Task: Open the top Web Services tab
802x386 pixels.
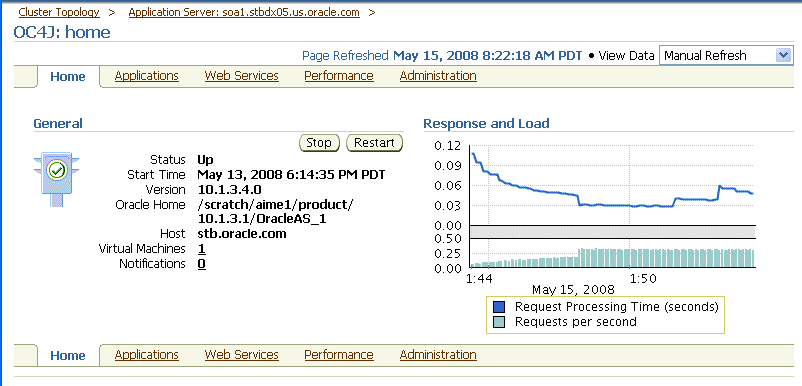Action: [241, 76]
